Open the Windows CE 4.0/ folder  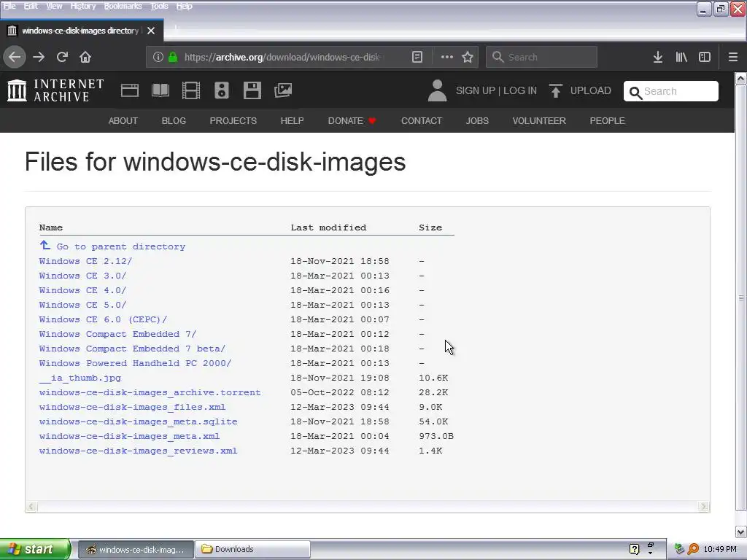[x=82, y=290]
